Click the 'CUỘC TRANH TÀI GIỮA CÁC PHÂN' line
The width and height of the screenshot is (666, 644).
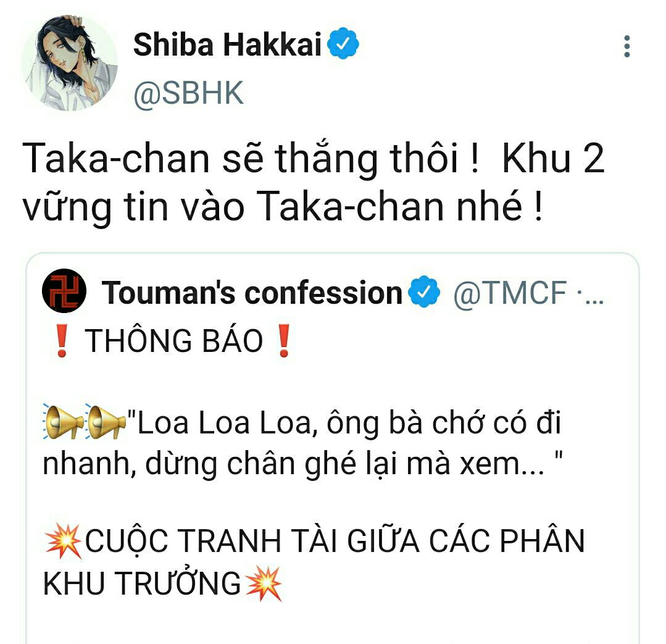[335, 541]
